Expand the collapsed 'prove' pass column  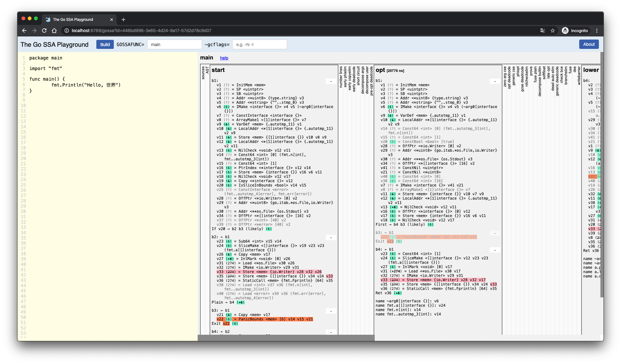[x=531, y=71]
